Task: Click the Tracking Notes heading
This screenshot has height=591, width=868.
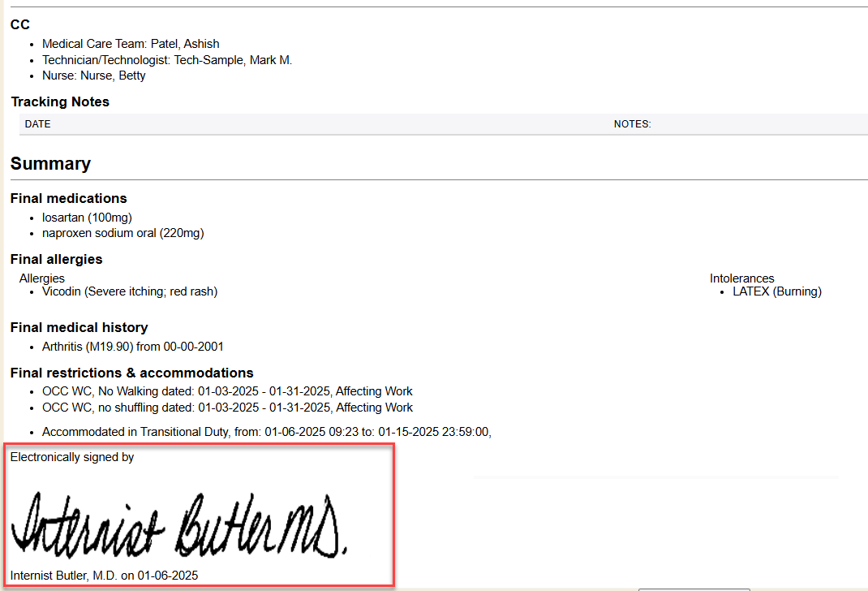Action: (60, 101)
